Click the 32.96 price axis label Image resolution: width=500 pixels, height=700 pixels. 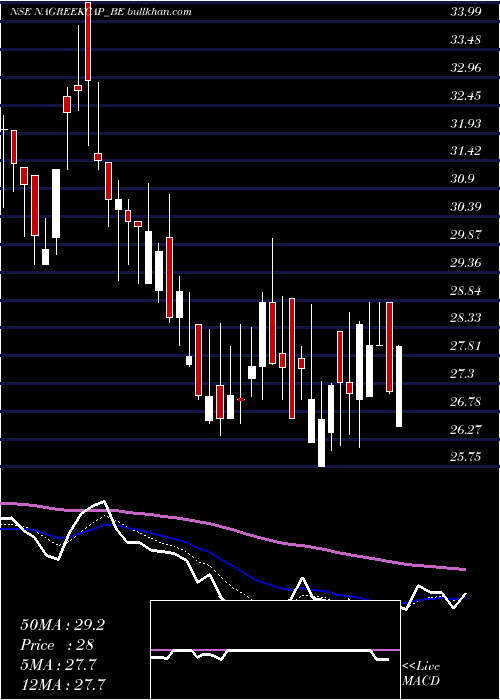[x=466, y=68]
